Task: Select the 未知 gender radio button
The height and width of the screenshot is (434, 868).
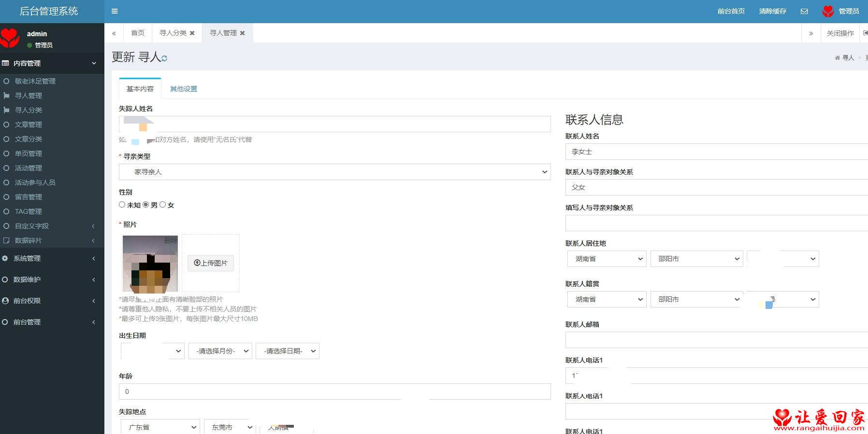Action: 122,205
